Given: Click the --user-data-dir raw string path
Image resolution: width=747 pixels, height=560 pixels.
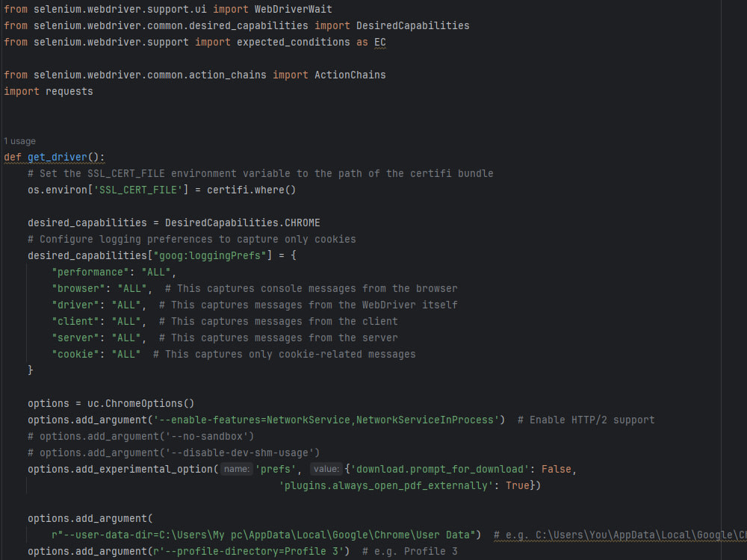Looking at the screenshot, I should tap(264, 535).
